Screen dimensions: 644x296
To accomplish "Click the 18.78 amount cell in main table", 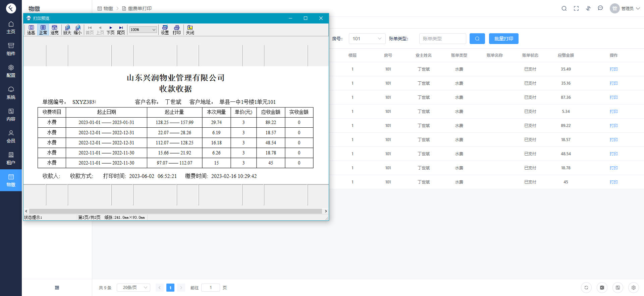I will pos(566,168).
